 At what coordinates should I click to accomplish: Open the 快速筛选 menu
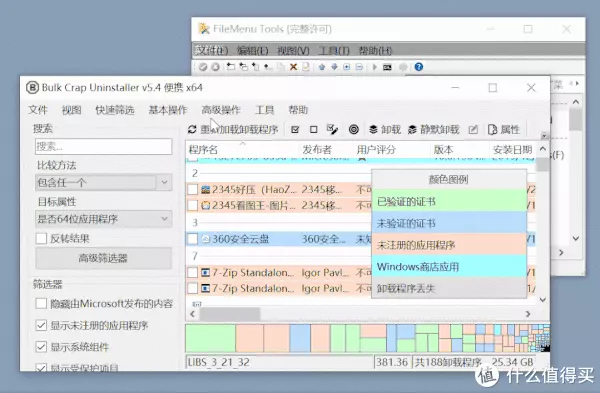coord(115,110)
